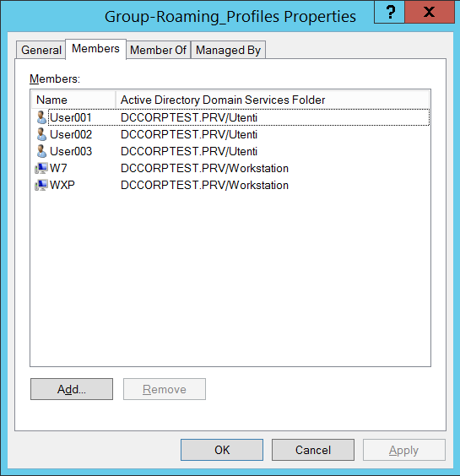This screenshot has width=460, height=476.
Task: Sort members by Name column header
Action: [73, 100]
